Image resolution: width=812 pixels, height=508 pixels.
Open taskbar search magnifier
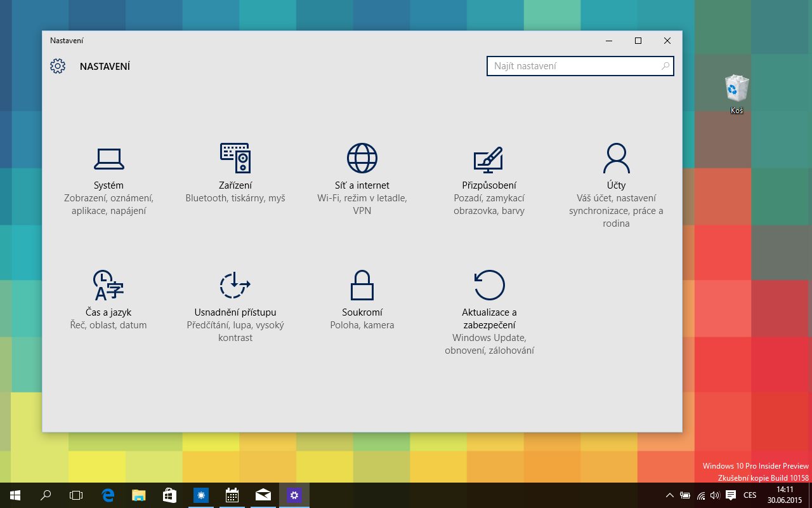coord(46,495)
